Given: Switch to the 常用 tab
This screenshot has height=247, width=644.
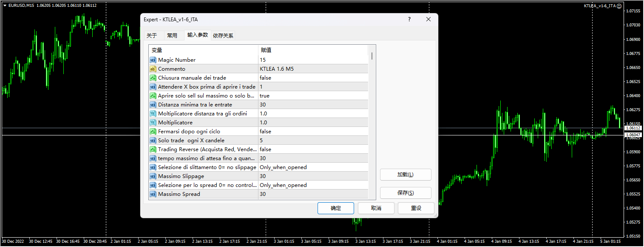Looking at the screenshot, I should (x=173, y=35).
